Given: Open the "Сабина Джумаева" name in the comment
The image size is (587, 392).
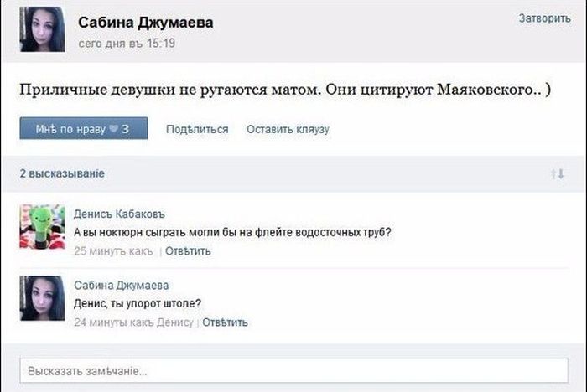Looking at the screenshot, I should (121, 285).
